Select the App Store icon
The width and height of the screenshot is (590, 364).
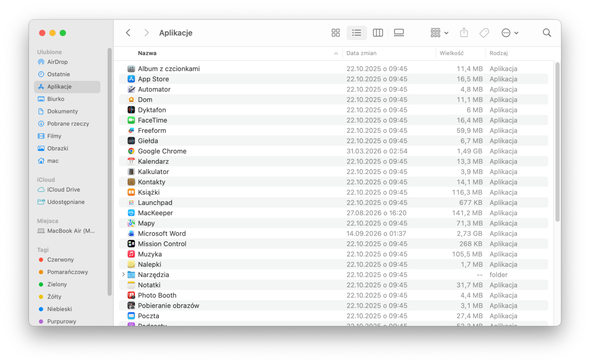131,79
